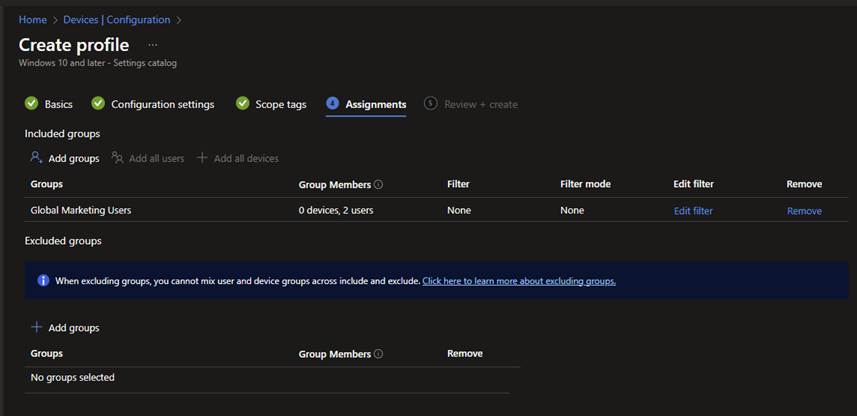
Task: Navigate to Home breadcrumb link
Action: [33, 20]
